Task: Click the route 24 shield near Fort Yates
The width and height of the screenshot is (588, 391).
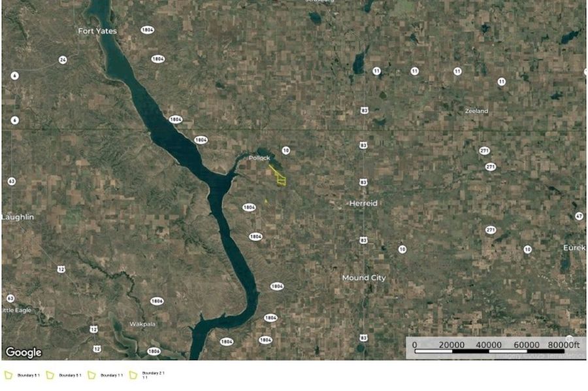Action: (63, 59)
